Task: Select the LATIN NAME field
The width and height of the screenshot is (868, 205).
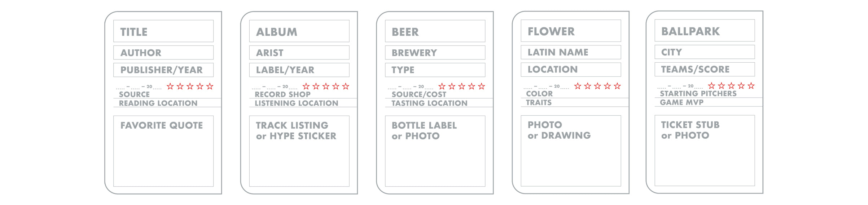Action: (571, 52)
